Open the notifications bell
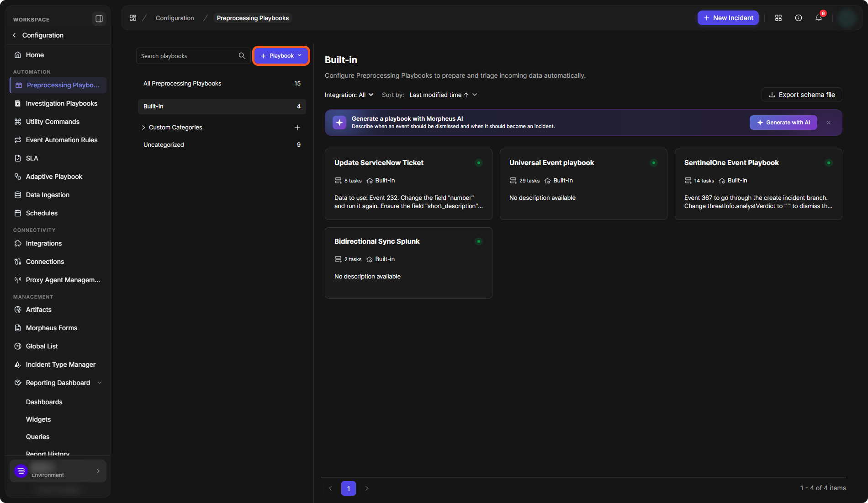The image size is (868, 503). (x=819, y=18)
